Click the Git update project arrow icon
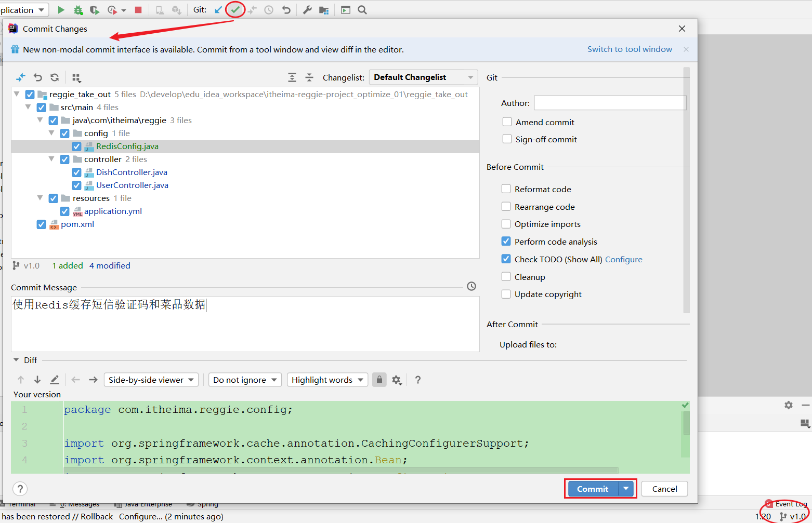The height and width of the screenshot is (523, 812). coord(218,10)
